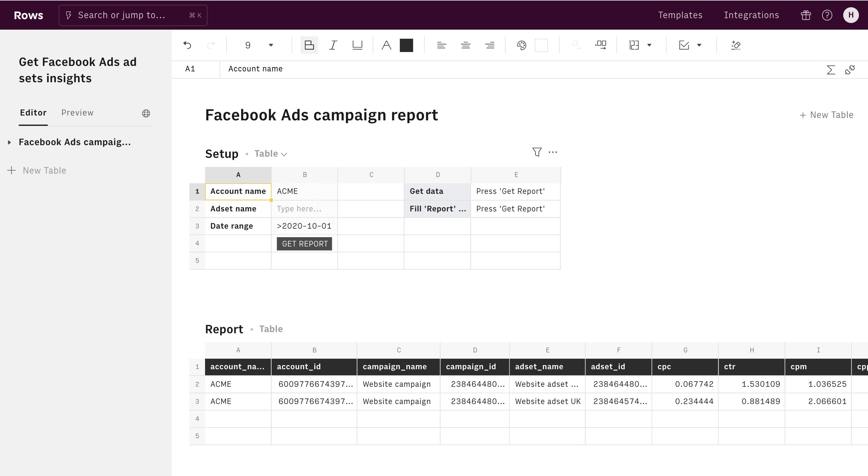Click the center align icon

point(465,45)
